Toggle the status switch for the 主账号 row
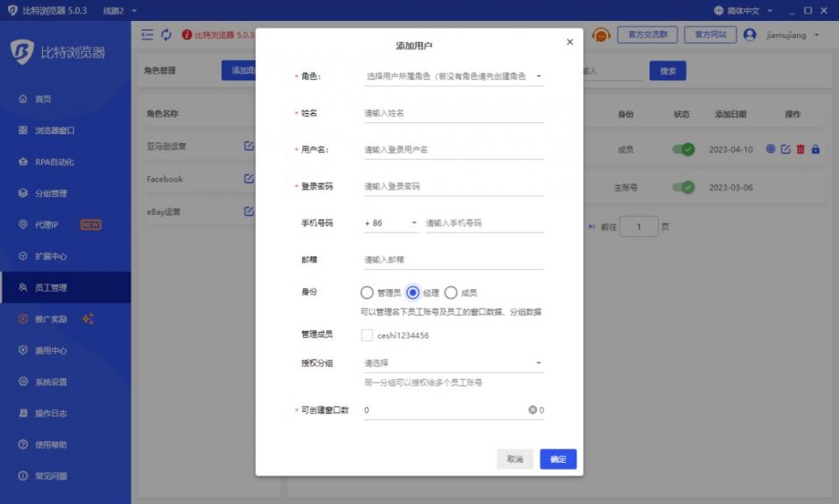The width and height of the screenshot is (839, 504). point(683,187)
